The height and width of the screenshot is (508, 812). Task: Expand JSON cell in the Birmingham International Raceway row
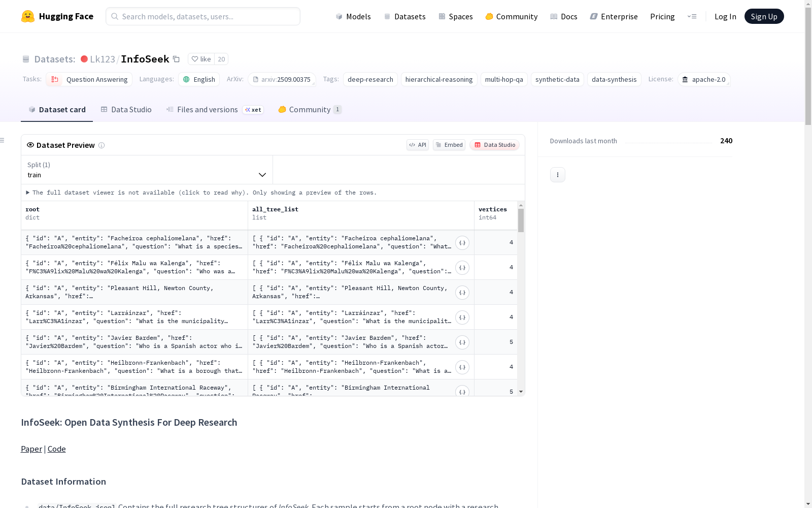(x=462, y=391)
